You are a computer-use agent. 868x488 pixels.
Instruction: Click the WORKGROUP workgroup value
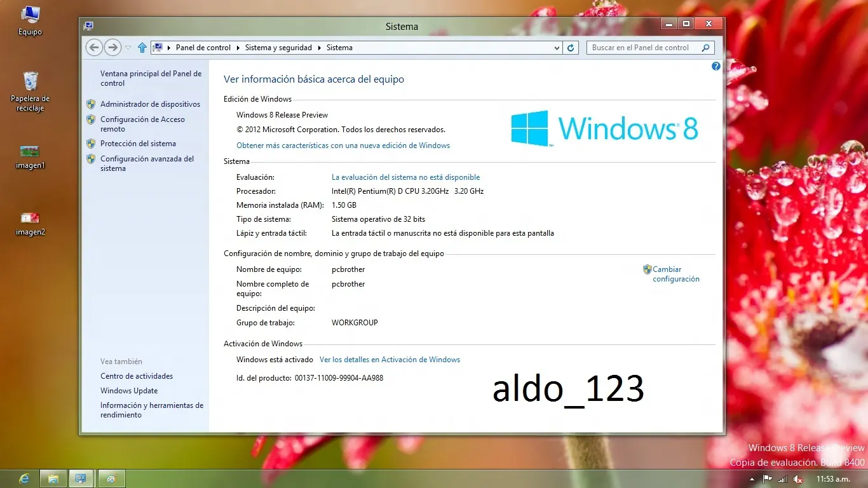[x=355, y=323]
